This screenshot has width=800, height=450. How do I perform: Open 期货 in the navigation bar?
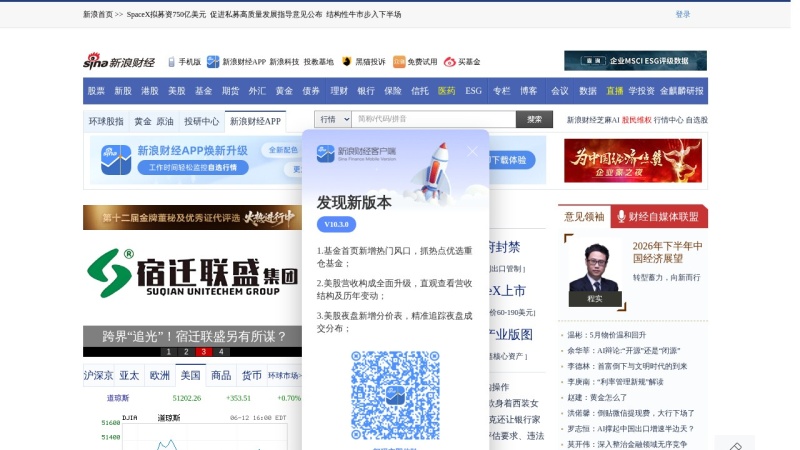click(x=230, y=91)
